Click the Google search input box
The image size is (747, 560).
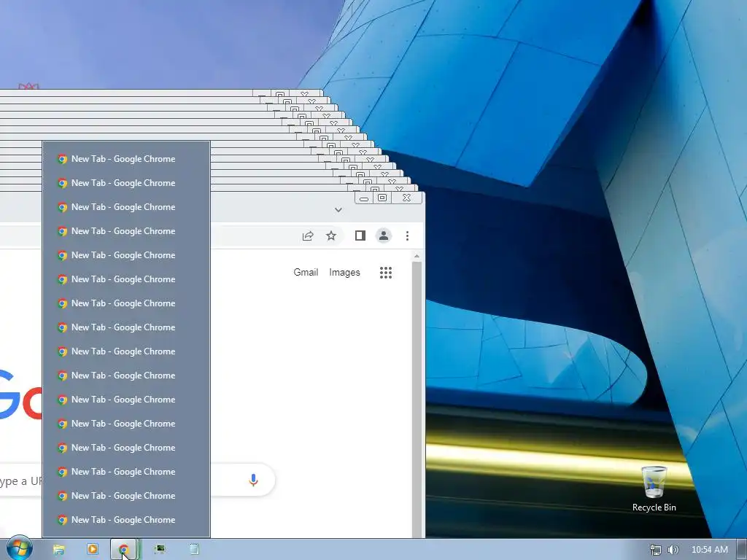coord(137,480)
